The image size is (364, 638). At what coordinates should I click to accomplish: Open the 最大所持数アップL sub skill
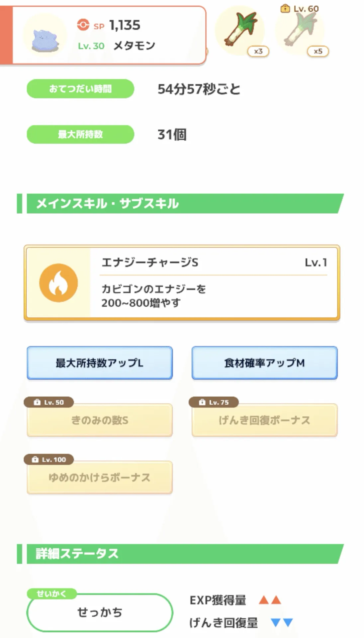(100, 363)
